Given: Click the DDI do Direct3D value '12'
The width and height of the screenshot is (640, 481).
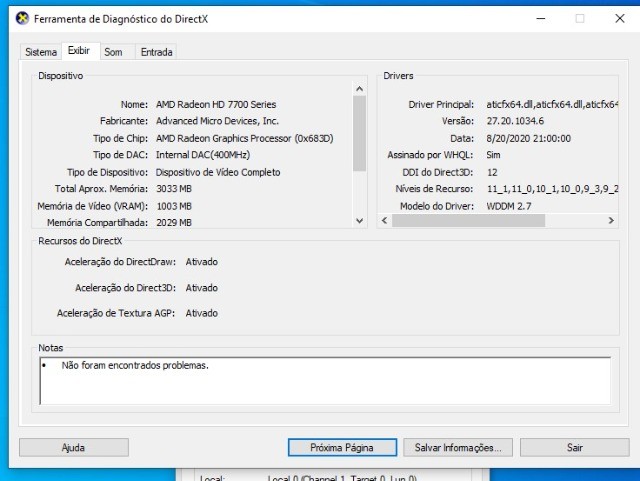Looking at the screenshot, I should click(x=492, y=172).
